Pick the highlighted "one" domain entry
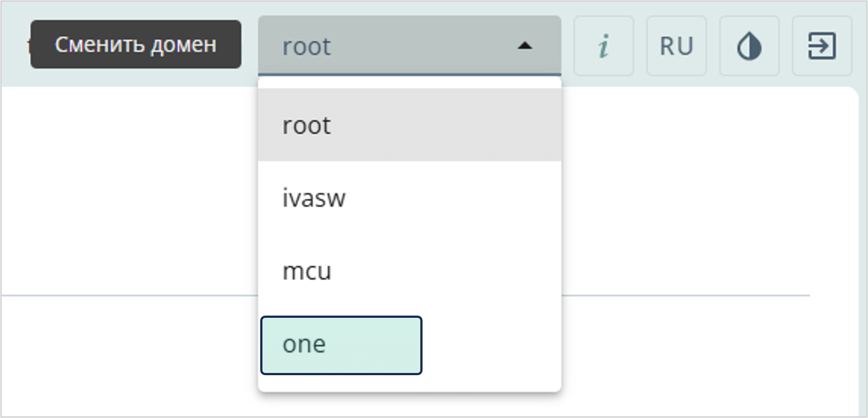Image resolution: width=868 pixels, height=418 pixels. pyautogui.click(x=341, y=345)
